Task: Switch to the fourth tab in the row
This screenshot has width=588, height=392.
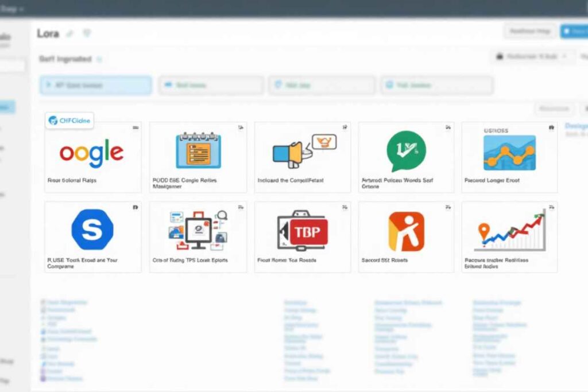Action: pyautogui.click(x=437, y=85)
